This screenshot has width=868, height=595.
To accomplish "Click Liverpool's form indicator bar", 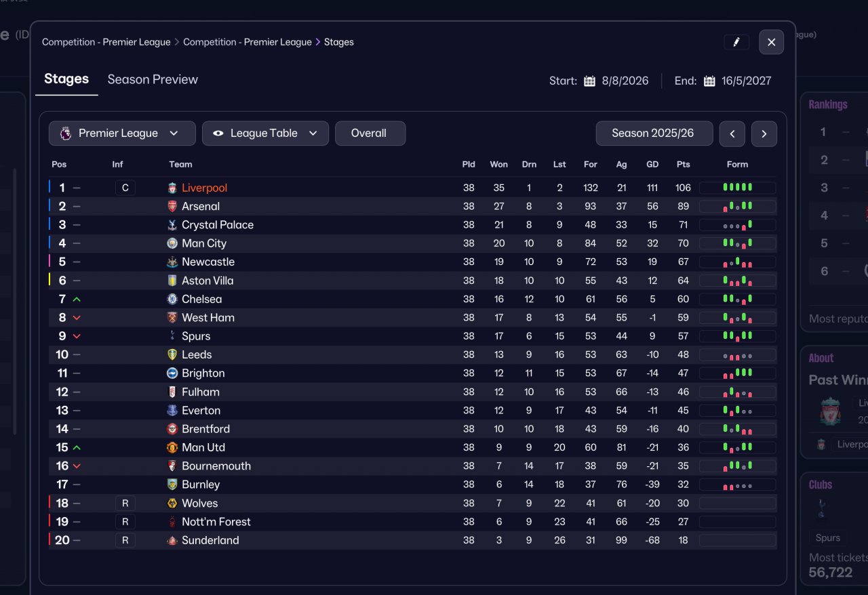I will [737, 188].
